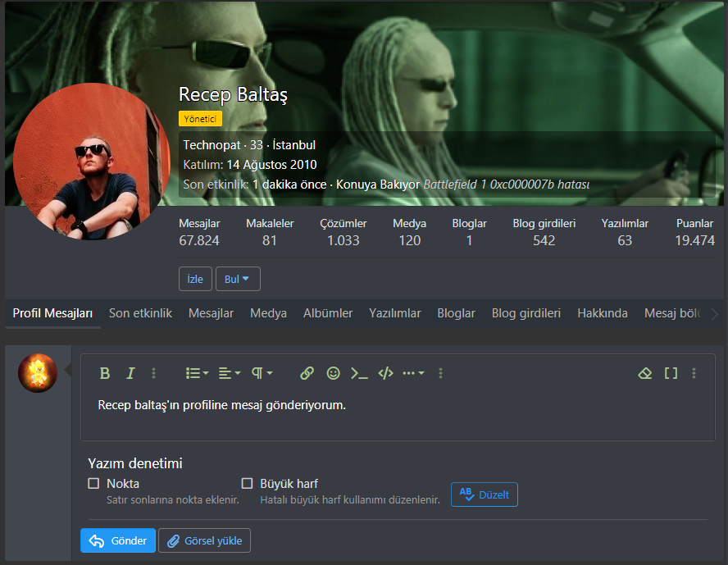This screenshot has width=728, height=565.
Task: Open the overflow menu after the insert group
Action: pos(440,373)
